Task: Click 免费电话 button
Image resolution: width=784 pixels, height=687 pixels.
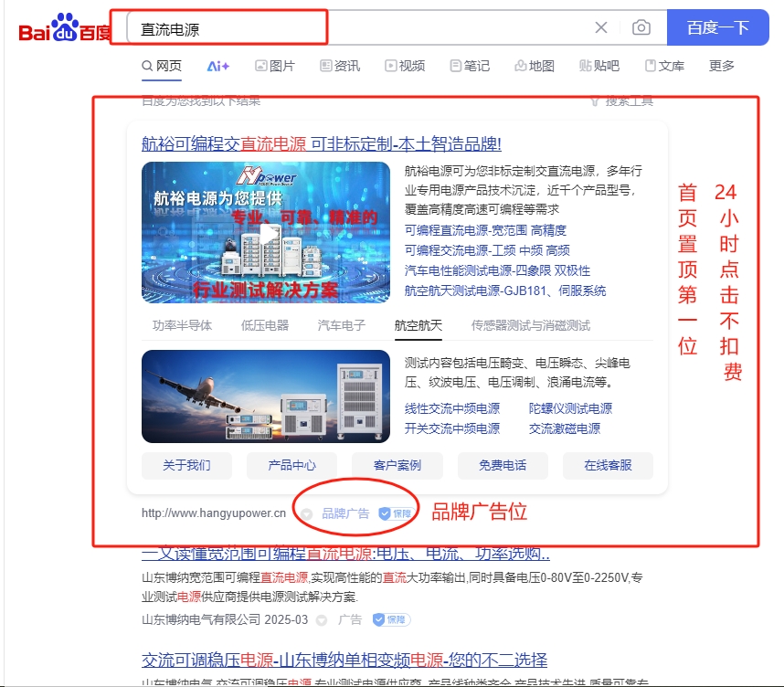Action: [x=503, y=466]
